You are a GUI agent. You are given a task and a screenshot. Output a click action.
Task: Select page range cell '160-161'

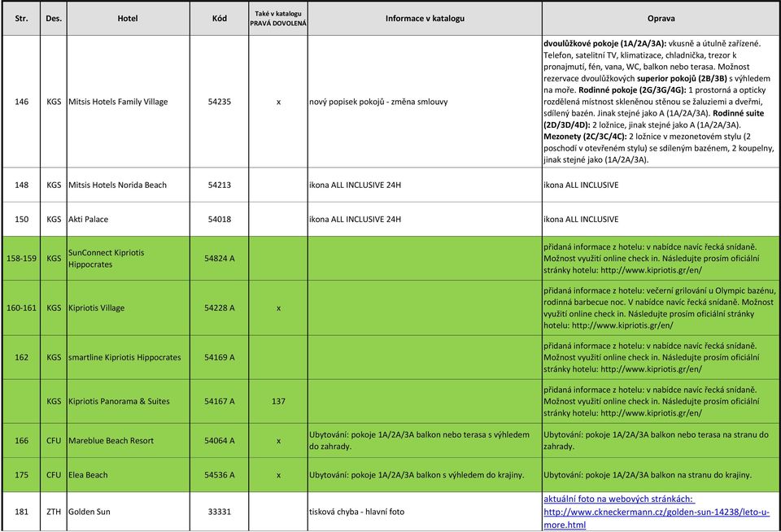(x=21, y=307)
